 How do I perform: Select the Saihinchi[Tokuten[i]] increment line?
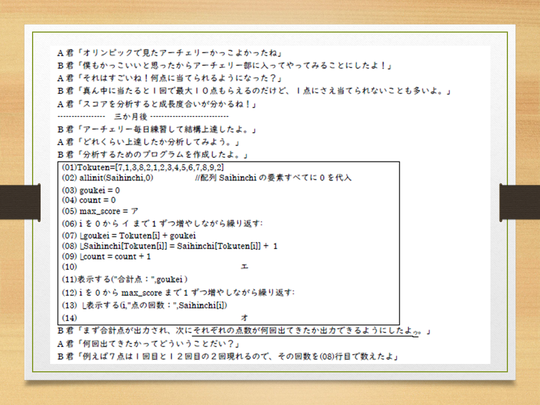pos(169,246)
